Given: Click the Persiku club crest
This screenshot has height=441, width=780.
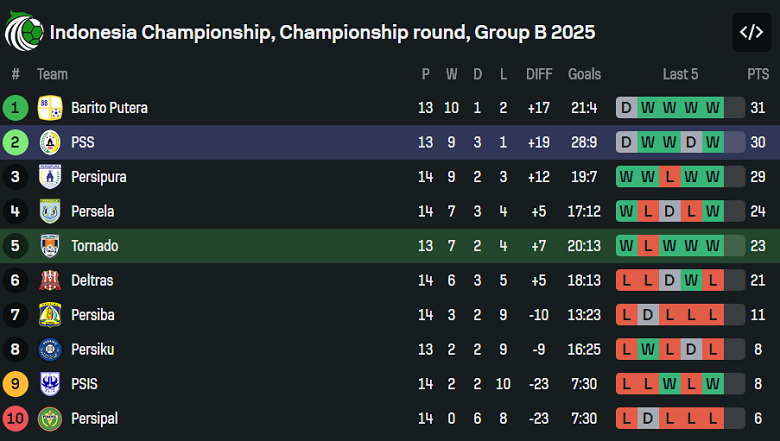Looking at the screenshot, I should click(50, 349).
